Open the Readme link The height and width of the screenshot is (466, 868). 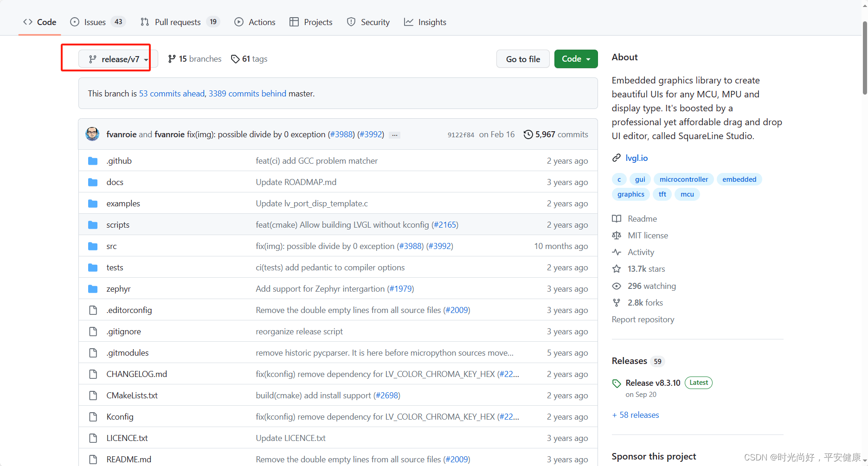[635, 219]
